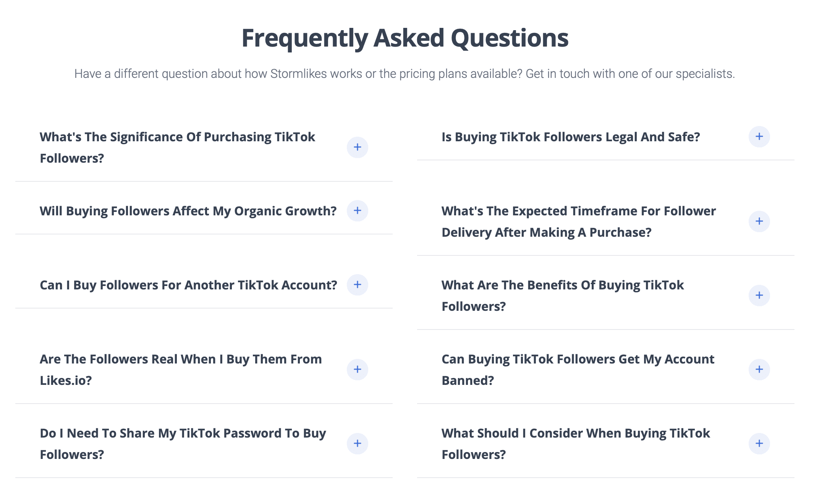This screenshot has height=504, width=822.
Task: Click the plus icon next to the legality question
Action: (759, 137)
